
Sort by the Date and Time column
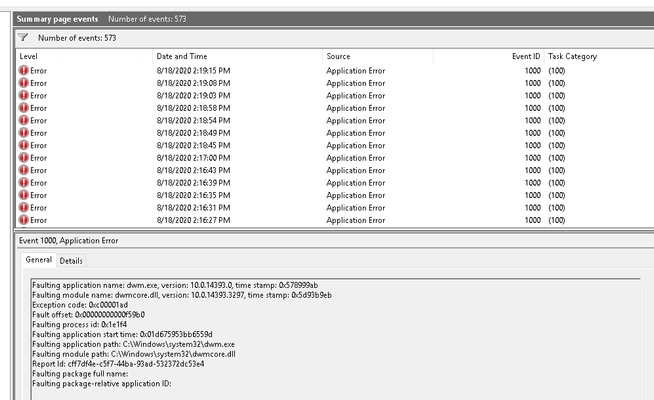[238, 56]
